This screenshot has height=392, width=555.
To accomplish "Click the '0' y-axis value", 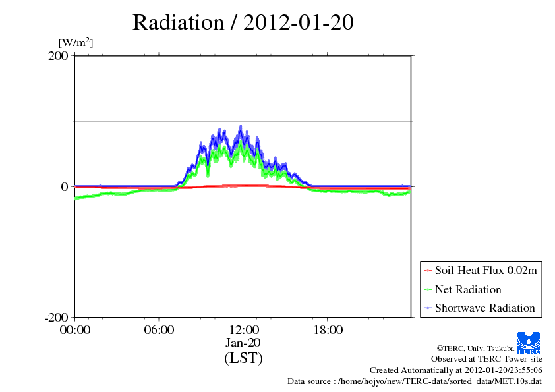I will [x=65, y=186].
